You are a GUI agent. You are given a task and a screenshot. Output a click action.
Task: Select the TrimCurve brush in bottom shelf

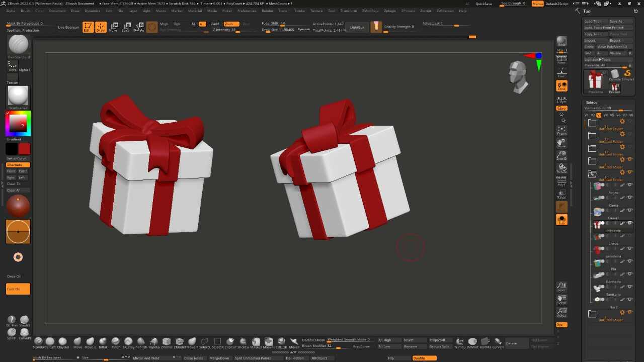pyautogui.click(x=460, y=342)
